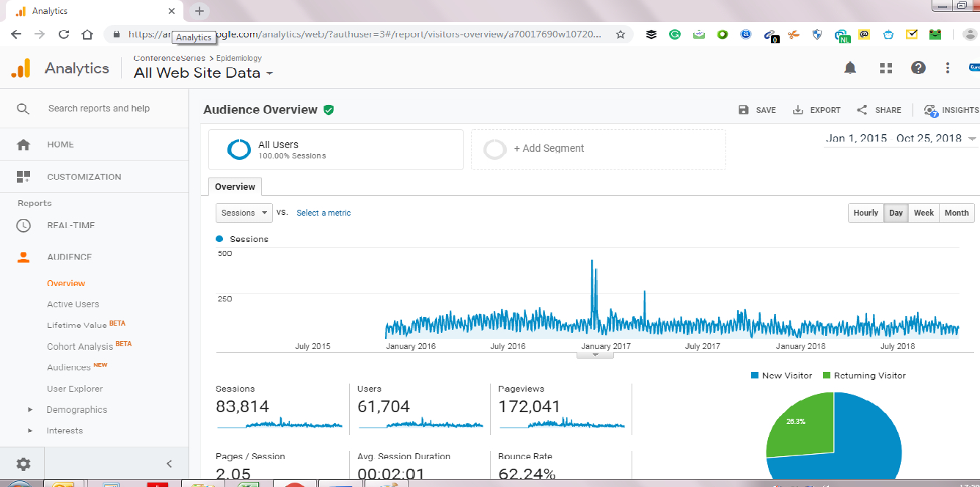Open the Buffer stacked-layers extension
The width and height of the screenshot is (980, 487).
(x=651, y=34)
